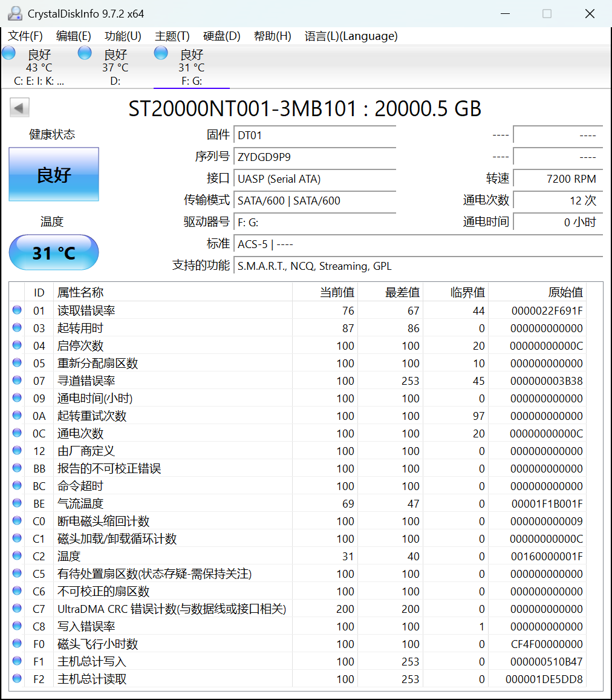
Task: Click status dot of attribute BB 报告的不可校正错误
Action: [x=17, y=468]
